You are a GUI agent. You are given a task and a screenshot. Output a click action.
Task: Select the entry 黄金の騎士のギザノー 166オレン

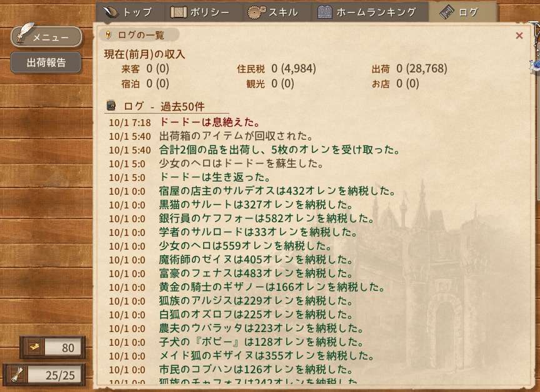(x=272, y=287)
